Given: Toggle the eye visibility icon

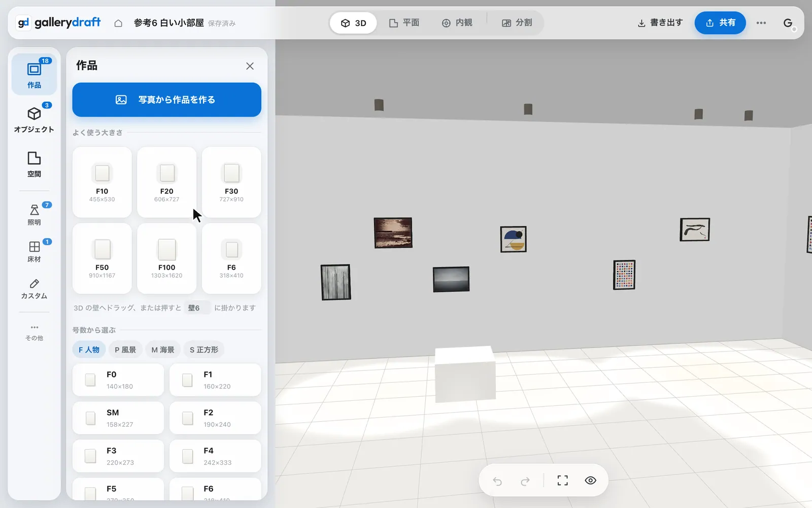Looking at the screenshot, I should (590, 481).
